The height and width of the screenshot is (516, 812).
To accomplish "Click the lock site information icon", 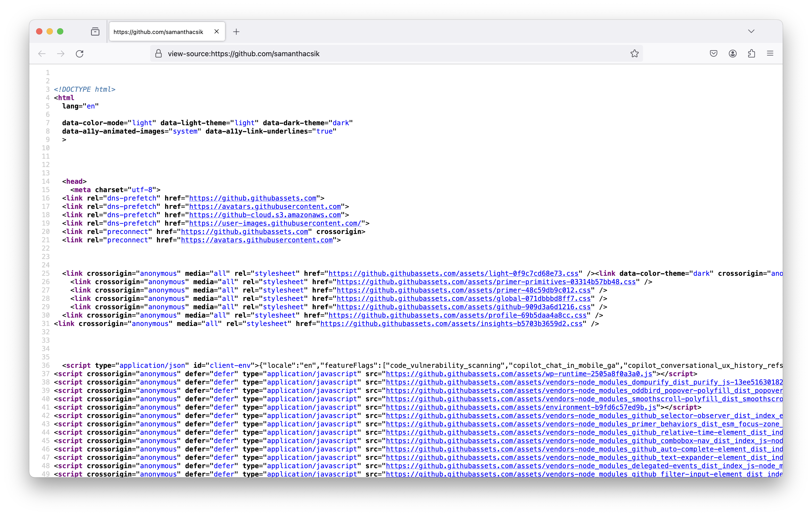I will pos(159,54).
